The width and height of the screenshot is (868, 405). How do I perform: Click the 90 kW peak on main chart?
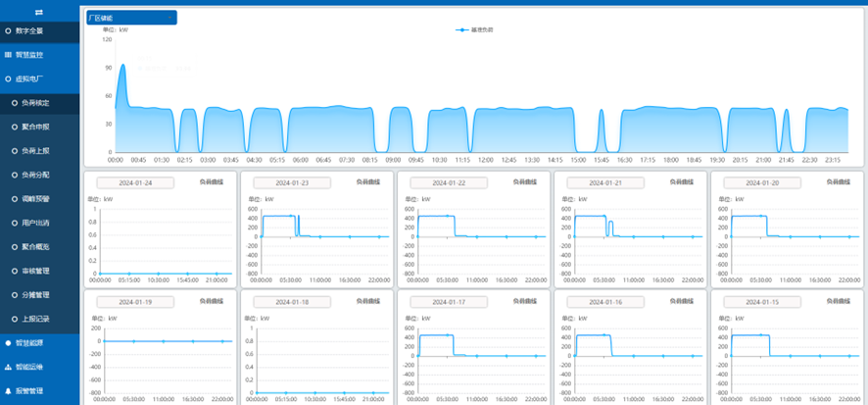point(122,65)
